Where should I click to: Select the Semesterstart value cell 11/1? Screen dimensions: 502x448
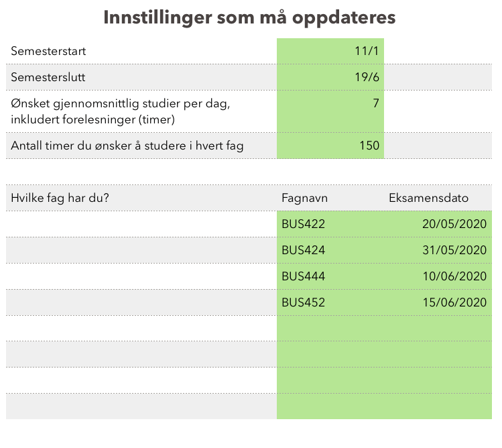coord(330,51)
